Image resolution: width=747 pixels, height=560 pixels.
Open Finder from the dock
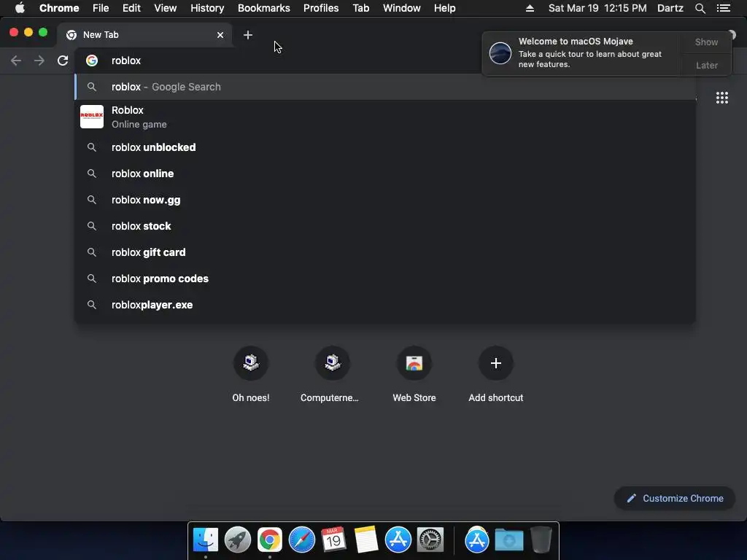tap(205, 540)
